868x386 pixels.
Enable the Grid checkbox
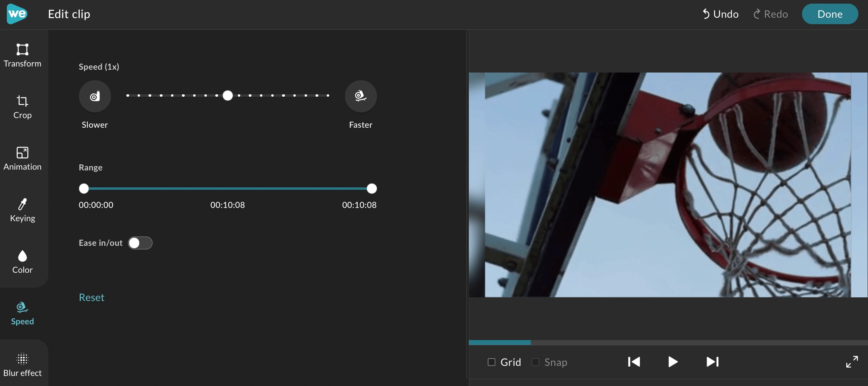(491, 362)
